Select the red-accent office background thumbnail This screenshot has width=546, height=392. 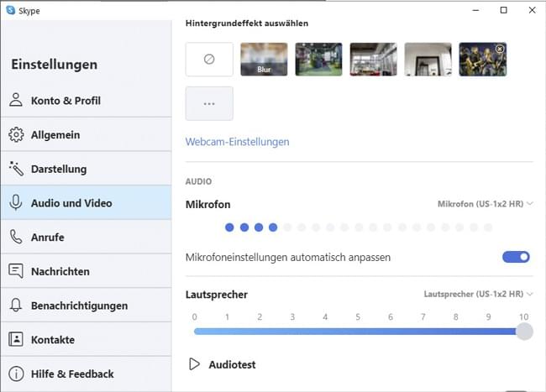click(x=373, y=59)
